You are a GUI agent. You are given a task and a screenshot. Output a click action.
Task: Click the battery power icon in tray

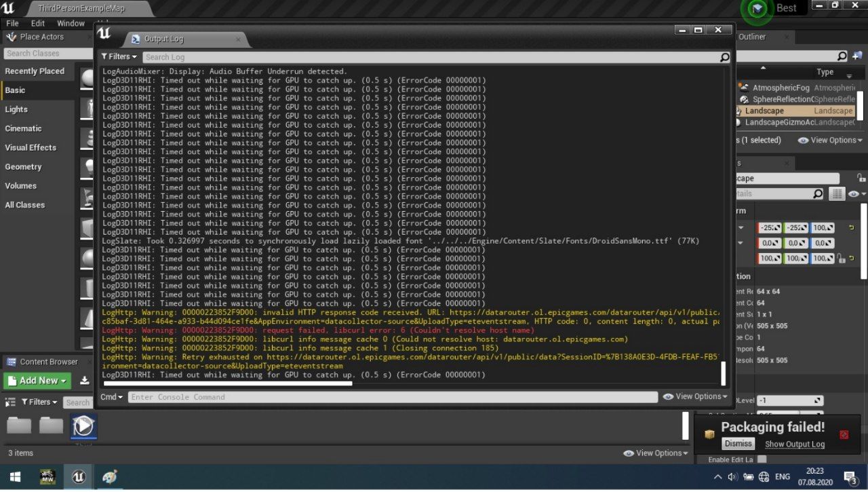pyautogui.click(x=748, y=477)
